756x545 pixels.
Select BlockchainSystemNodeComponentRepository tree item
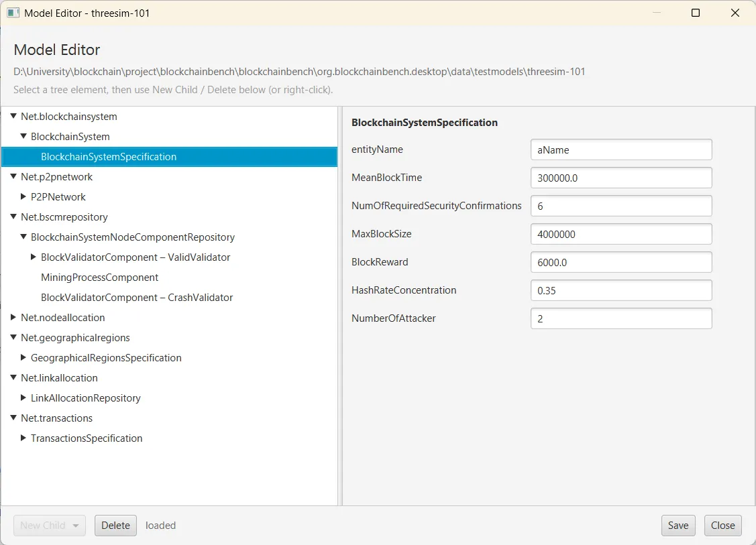[x=169, y=237]
